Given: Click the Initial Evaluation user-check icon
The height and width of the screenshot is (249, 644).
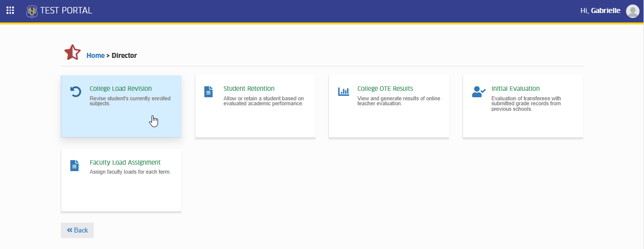Looking at the screenshot, I should pyautogui.click(x=479, y=92).
